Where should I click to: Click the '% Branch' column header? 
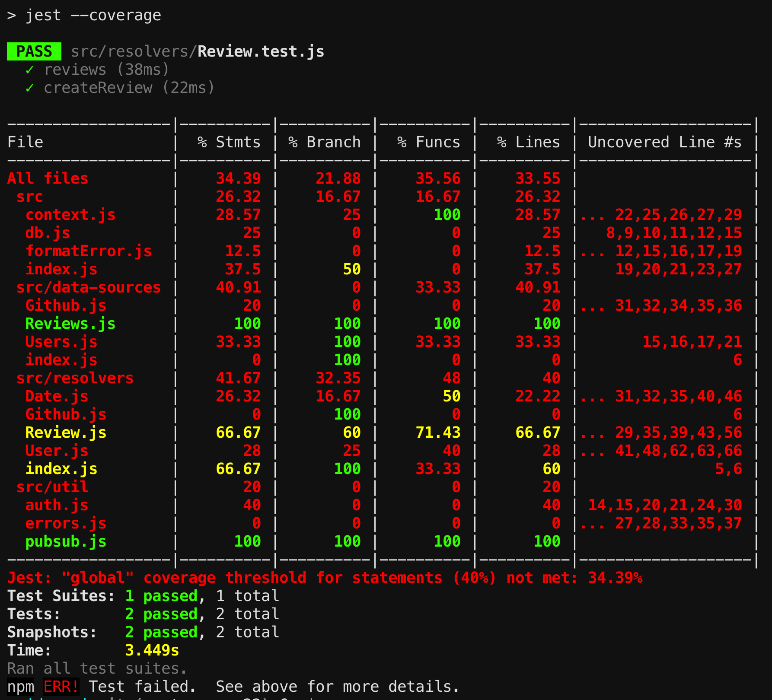tap(325, 142)
